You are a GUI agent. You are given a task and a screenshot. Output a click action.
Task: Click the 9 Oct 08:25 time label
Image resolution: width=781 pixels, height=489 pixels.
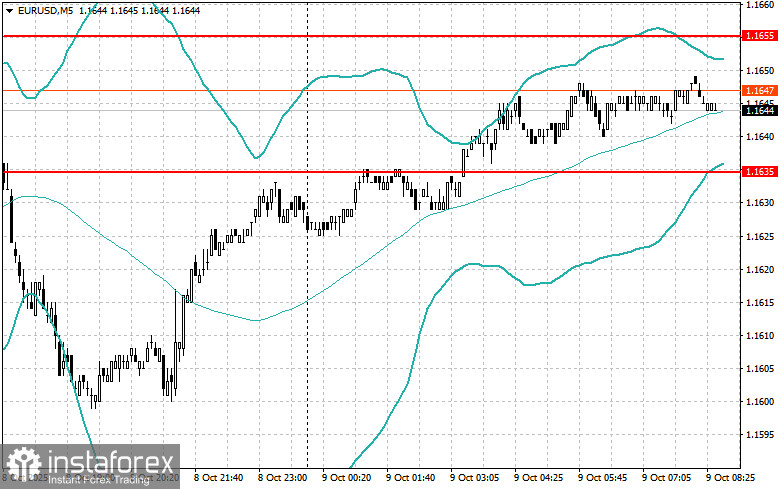[x=730, y=478]
